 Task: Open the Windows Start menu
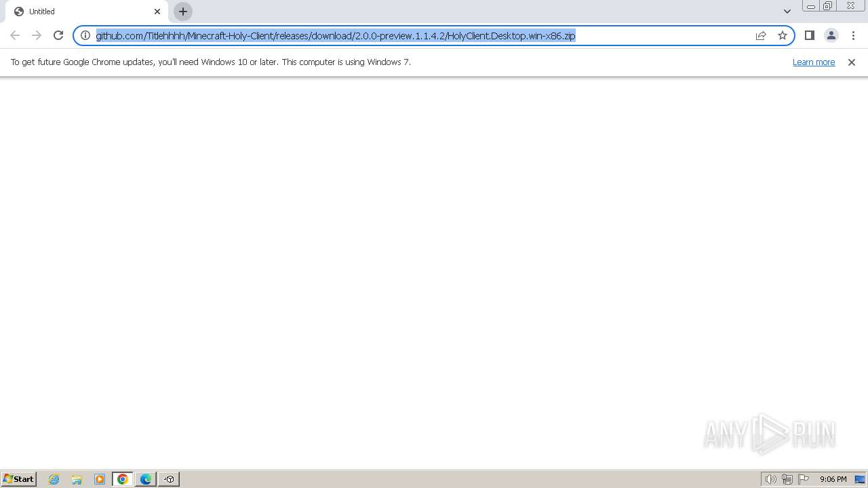pyautogui.click(x=18, y=479)
